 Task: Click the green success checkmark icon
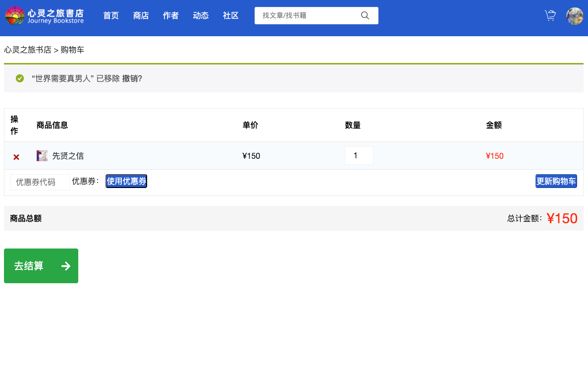[20, 78]
